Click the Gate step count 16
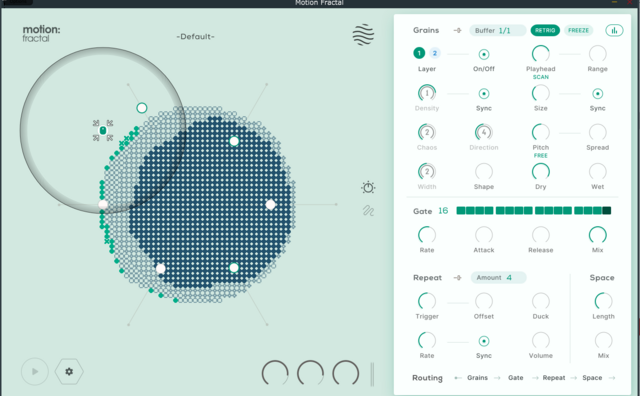The image size is (640, 396). (x=443, y=211)
